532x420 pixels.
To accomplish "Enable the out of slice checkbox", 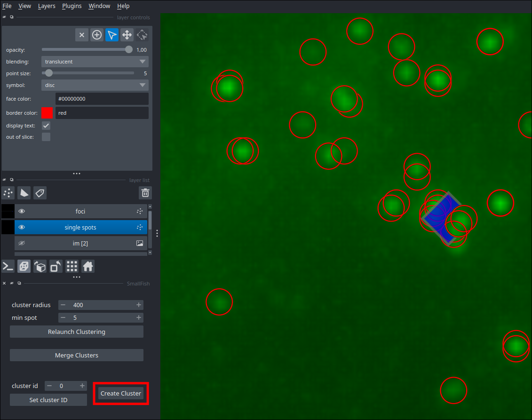I will coord(46,137).
